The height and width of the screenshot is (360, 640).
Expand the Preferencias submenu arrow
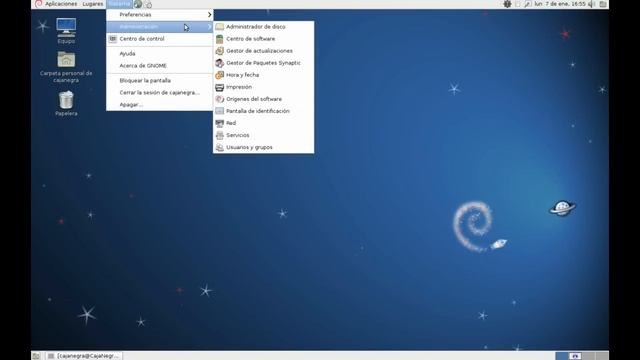[x=209, y=15]
